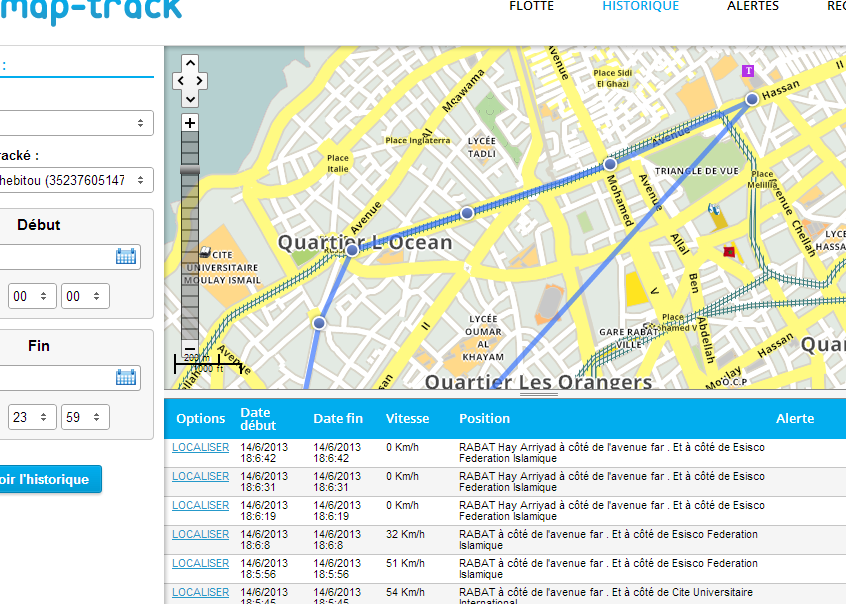Image resolution: width=846 pixels, height=604 pixels.
Task: Open the first Début time dropdown showing 00
Action: click(28, 296)
